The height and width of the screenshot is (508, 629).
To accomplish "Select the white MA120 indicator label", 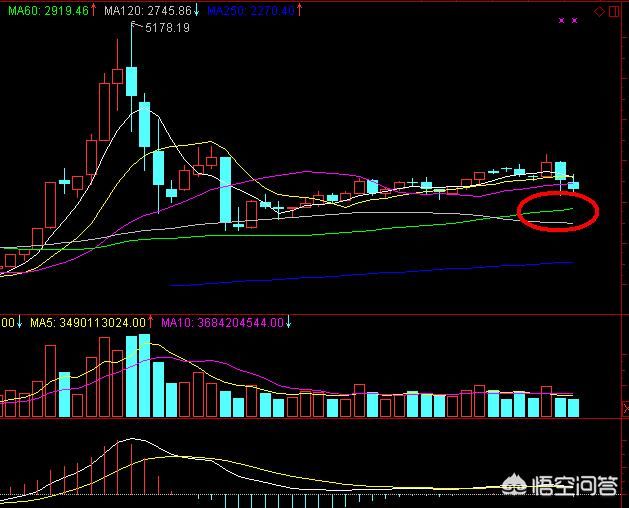I will coord(146,10).
